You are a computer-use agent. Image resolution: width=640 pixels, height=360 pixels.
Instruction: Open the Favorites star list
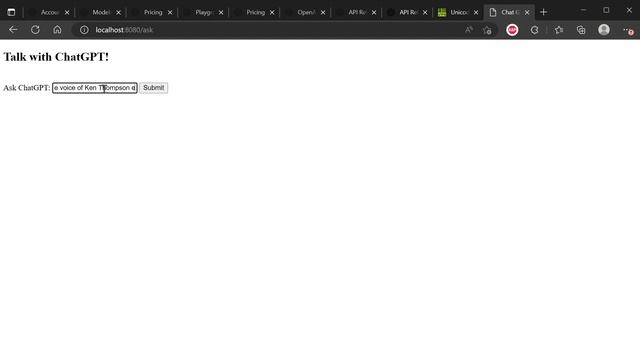tap(559, 30)
